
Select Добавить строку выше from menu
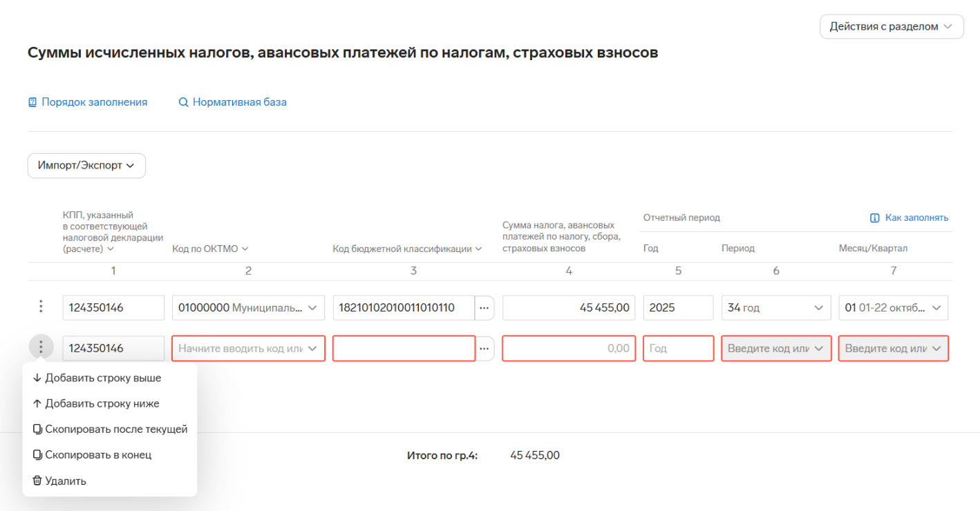(x=103, y=378)
